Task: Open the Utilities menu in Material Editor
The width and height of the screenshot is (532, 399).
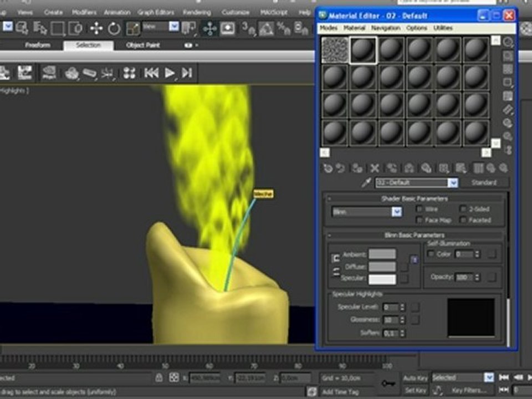Action: pyautogui.click(x=443, y=28)
